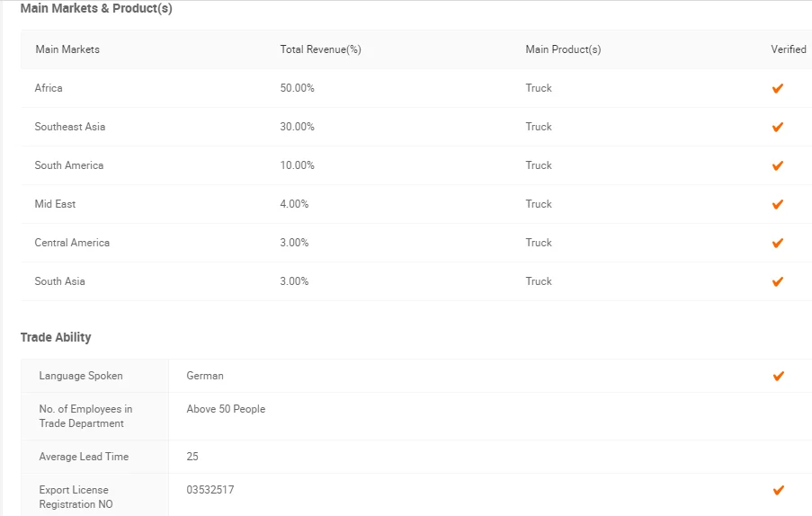Click Truck product in Southeast Asia row
Viewport: 812px width, 516px height.
[x=539, y=127]
